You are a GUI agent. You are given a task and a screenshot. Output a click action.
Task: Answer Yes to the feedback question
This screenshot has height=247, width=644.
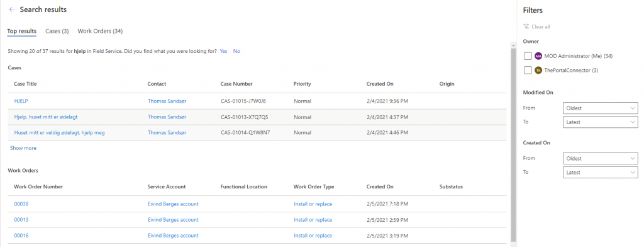(223, 51)
